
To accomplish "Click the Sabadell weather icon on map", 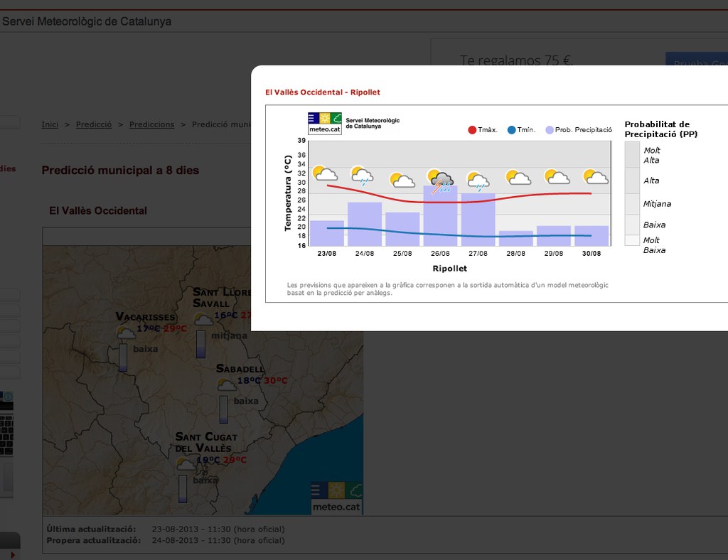I will point(227,384).
